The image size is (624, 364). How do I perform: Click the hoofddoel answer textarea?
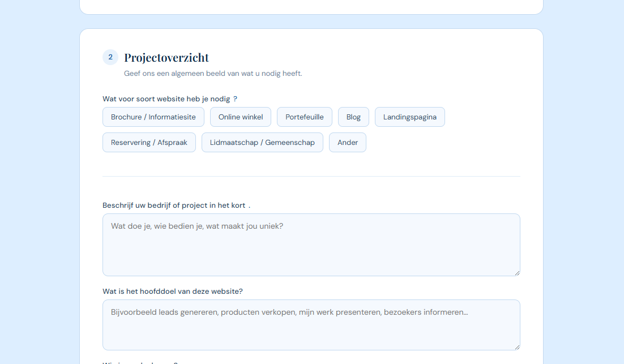311,324
